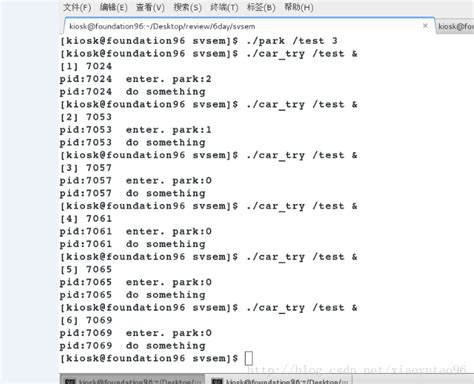
Task: Click 'pid:7024 do something' output line
Action: (x=133, y=92)
